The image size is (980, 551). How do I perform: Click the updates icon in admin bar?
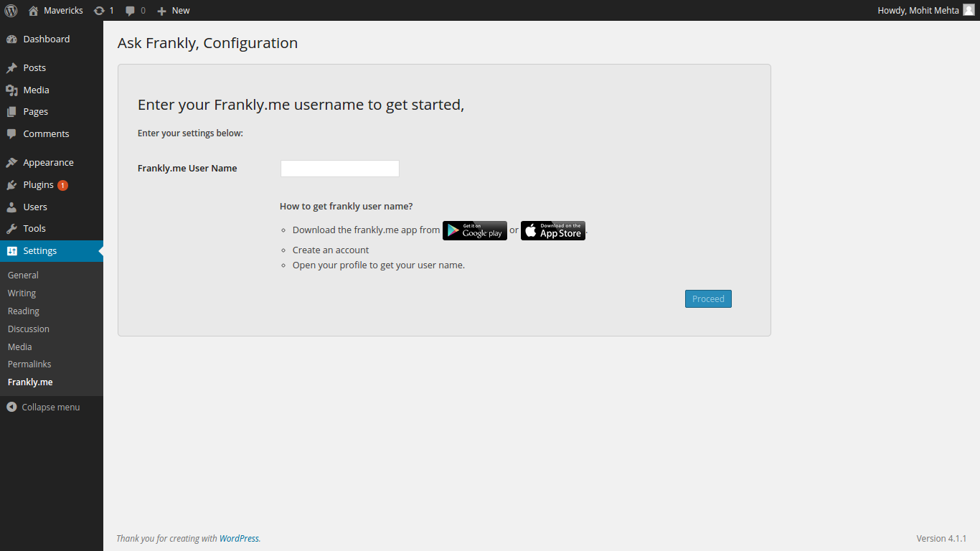tap(99, 11)
